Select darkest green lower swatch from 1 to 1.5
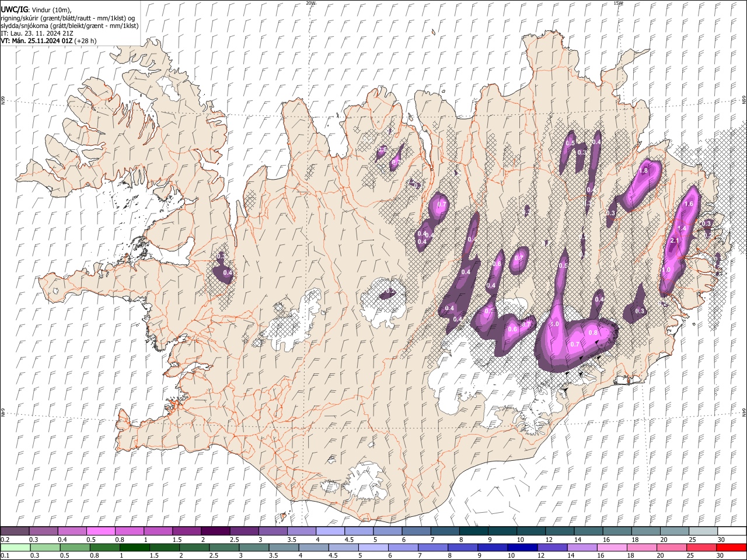 [134, 548]
